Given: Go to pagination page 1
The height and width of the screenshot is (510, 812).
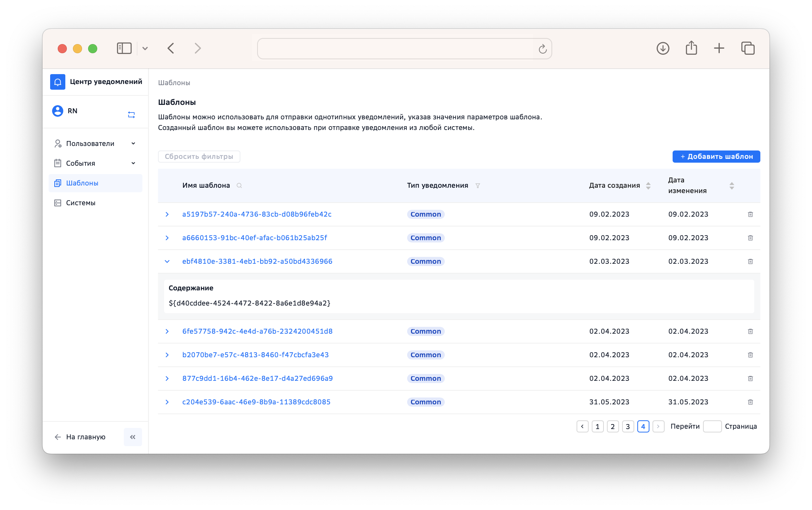Looking at the screenshot, I should (x=597, y=426).
